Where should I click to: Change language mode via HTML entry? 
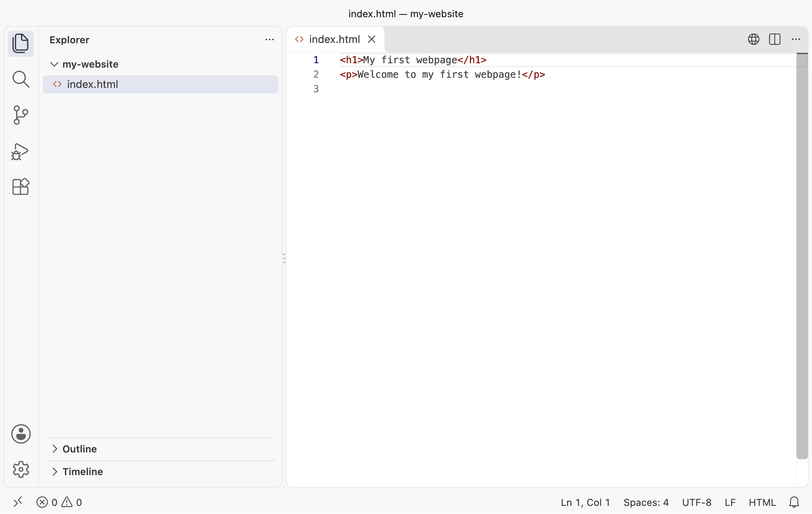(x=762, y=503)
